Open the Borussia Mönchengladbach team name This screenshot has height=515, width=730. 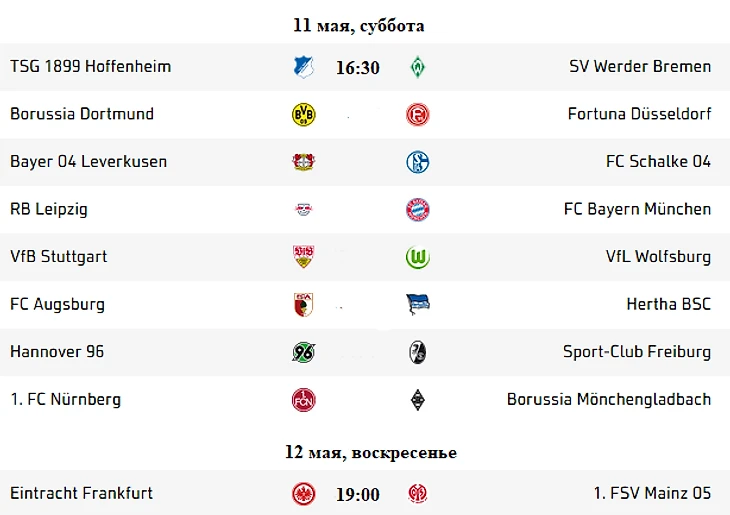pyautogui.click(x=608, y=399)
